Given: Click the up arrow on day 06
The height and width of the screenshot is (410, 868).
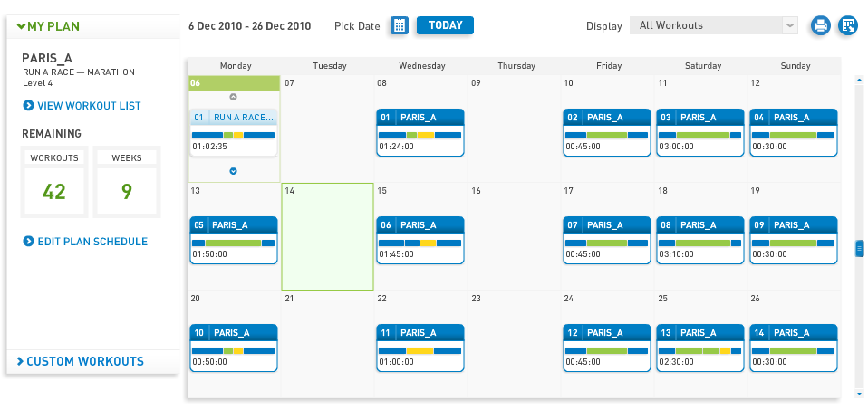Looking at the screenshot, I should (x=233, y=97).
